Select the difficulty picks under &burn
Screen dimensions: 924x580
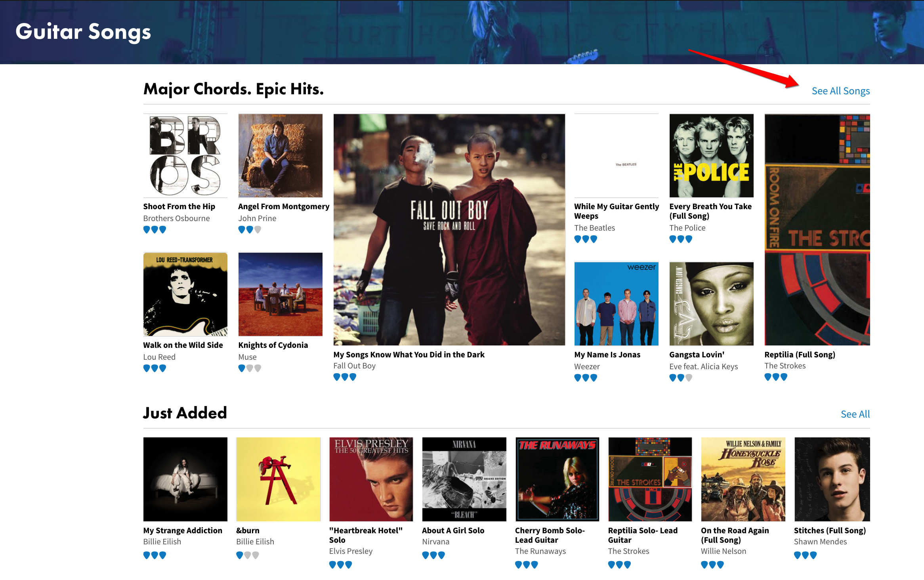tap(248, 555)
